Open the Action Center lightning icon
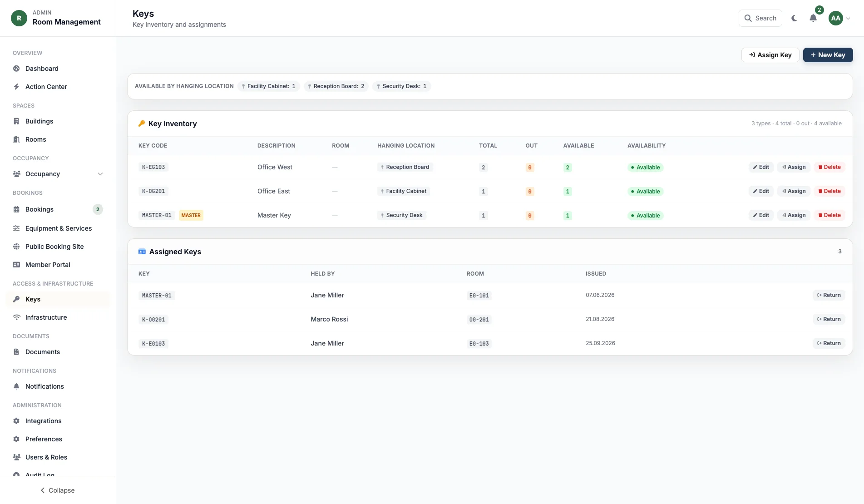 [16, 87]
